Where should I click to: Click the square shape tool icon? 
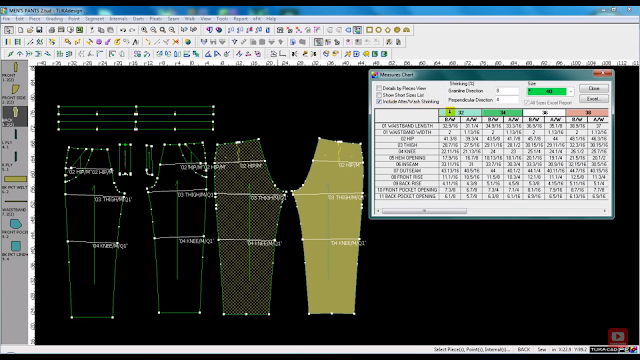click(369, 30)
